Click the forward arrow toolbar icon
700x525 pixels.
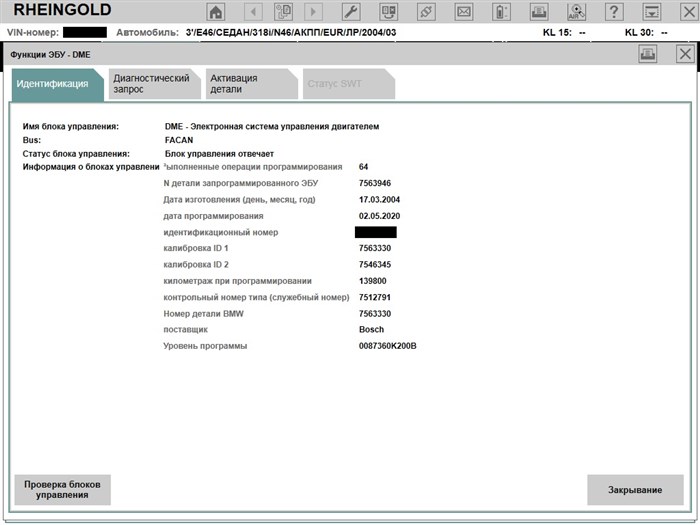tap(313, 12)
